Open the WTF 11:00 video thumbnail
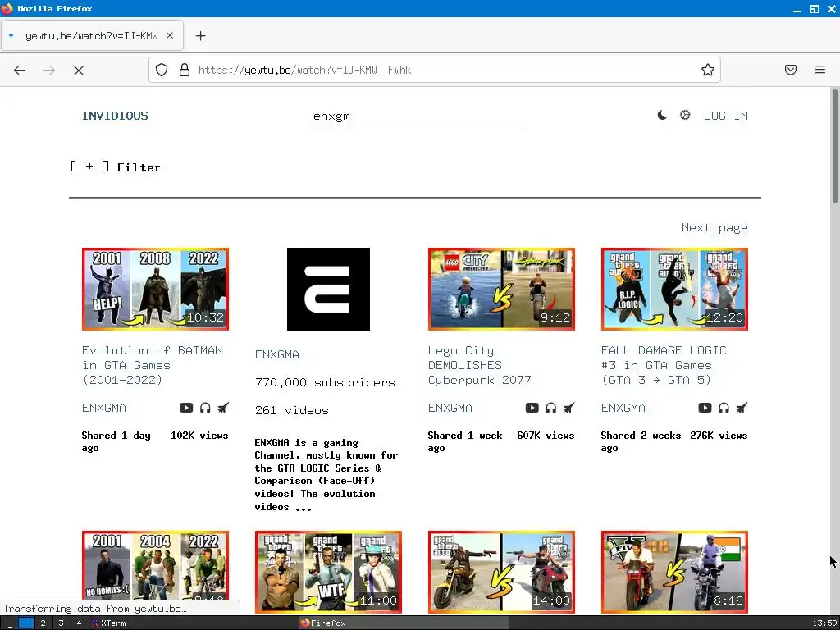The height and width of the screenshot is (630, 840). point(328,572)
